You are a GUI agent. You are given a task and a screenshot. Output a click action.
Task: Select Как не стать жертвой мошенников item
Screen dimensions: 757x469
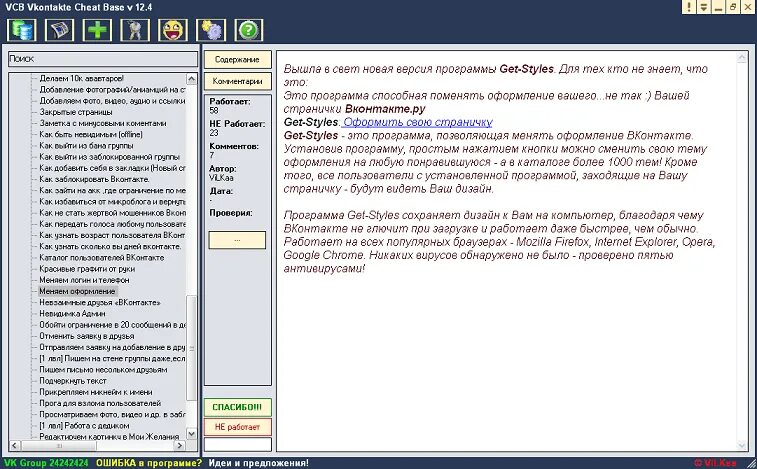click(x=112, y=213)
